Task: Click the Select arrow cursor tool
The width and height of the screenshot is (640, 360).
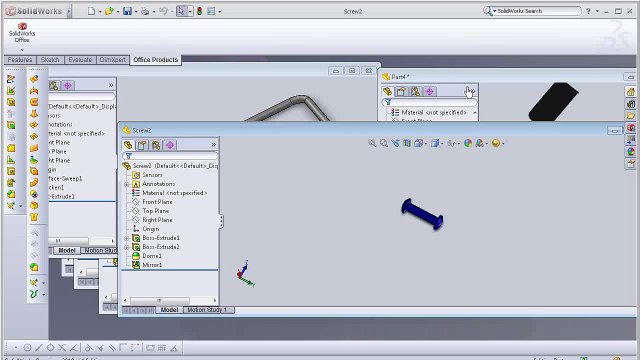Action: (181, 11)
